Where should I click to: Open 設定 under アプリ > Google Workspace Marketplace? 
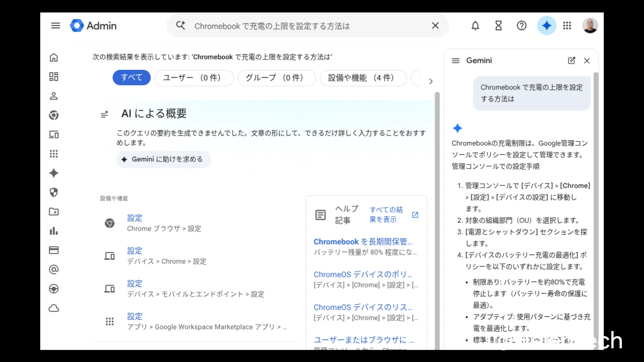tap(134, 317)
